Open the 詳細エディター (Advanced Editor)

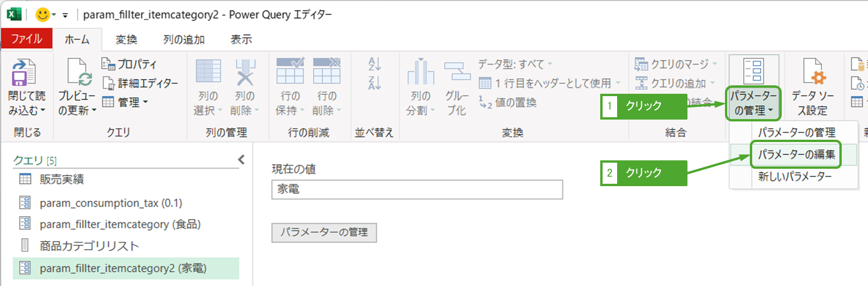[141, 83]
